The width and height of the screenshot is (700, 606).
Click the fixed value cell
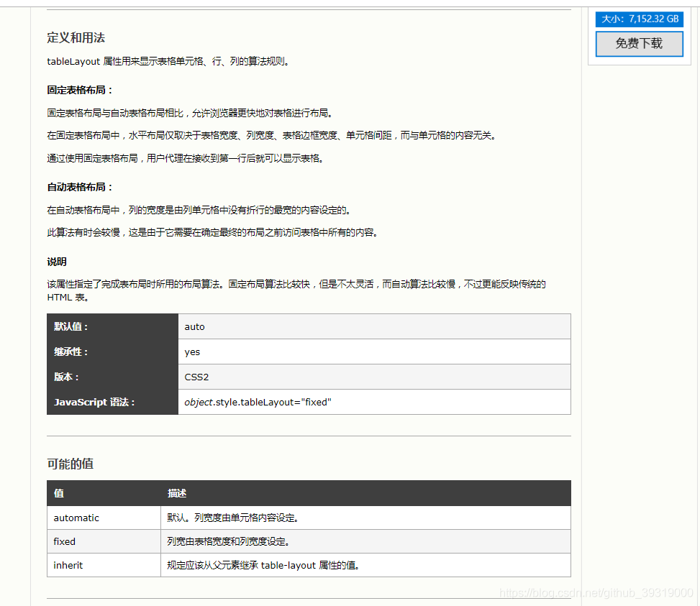(x=104, y=541)
